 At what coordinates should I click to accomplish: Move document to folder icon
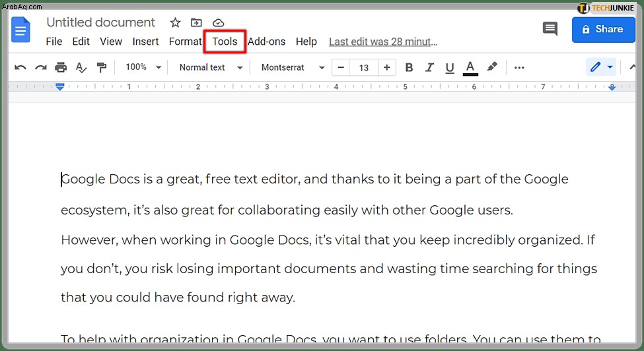click(196, 22)
